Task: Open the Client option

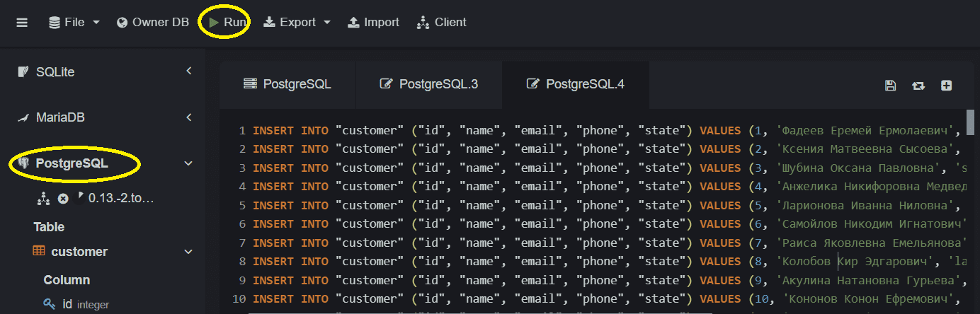Action: [442, 23]
